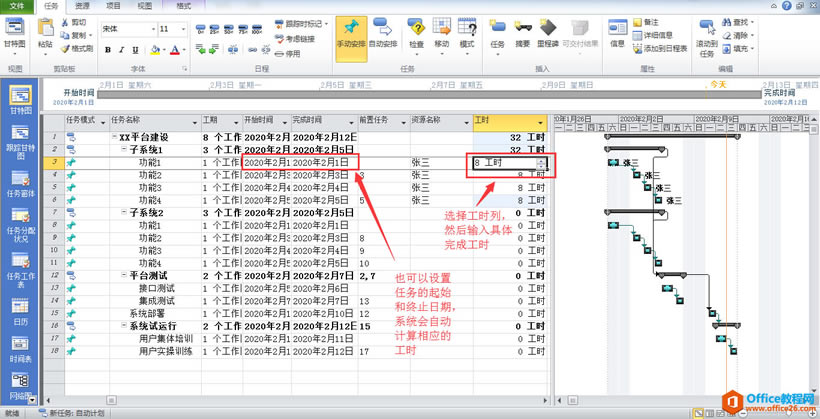Click the 详细信息 button

(x=658, y=34)
